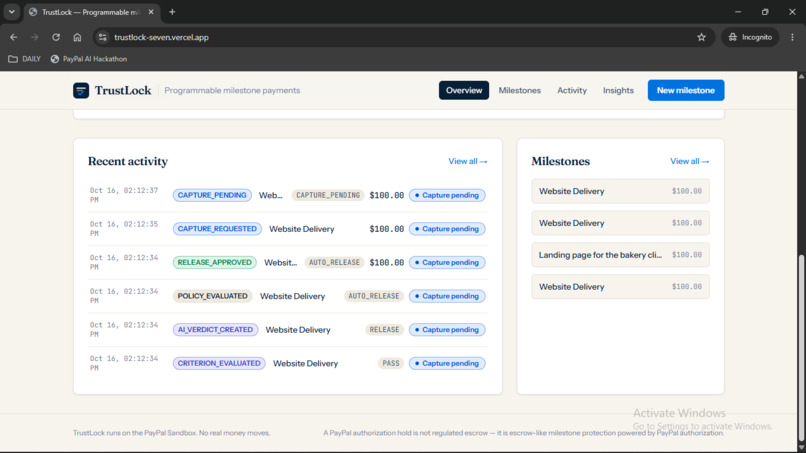
Task: Click Capture pending status in POLICY_EVALUATED row
Action: coord(447,296)
